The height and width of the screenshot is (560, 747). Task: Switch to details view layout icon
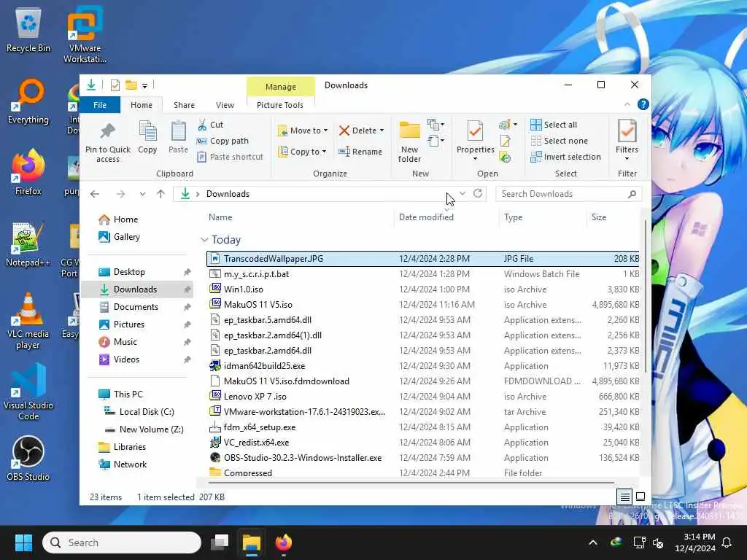624,497
